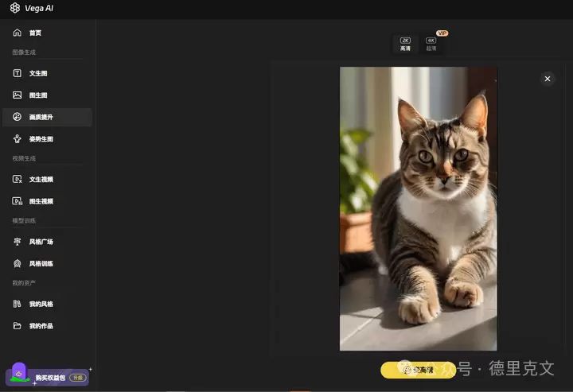
Task: Click the Vega AI logo icon
Action: click(x=15, y=8)
